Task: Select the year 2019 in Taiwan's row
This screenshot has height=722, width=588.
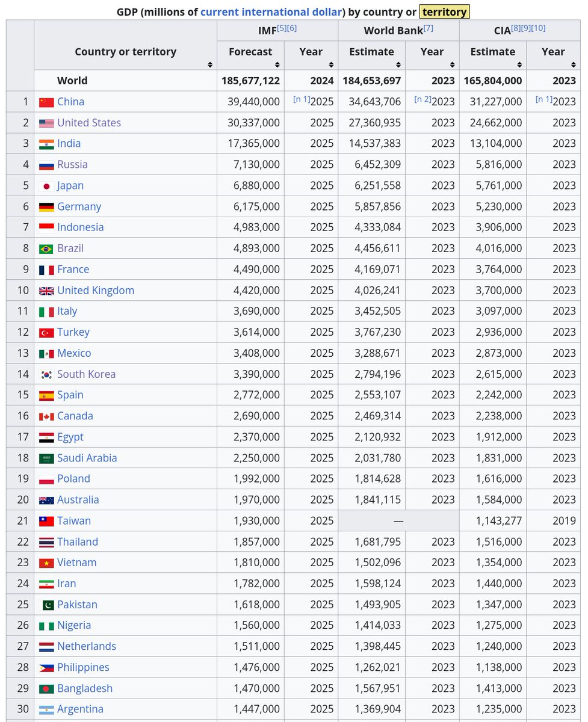Action: tap(564, 520)
